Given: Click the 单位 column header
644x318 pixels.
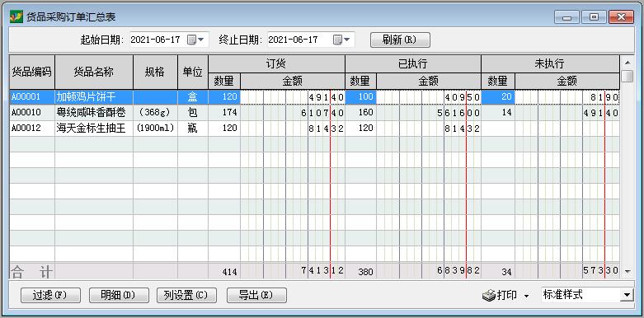Looking at the screenshot, I should [x=193, y=72].
